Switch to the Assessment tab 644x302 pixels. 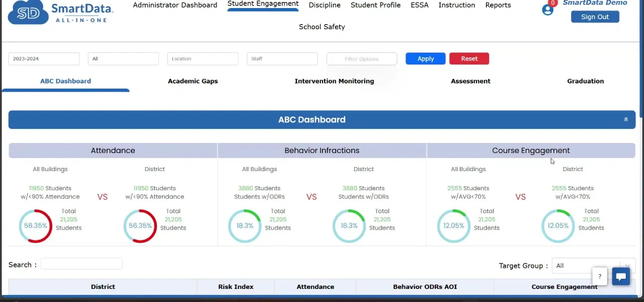470,81
